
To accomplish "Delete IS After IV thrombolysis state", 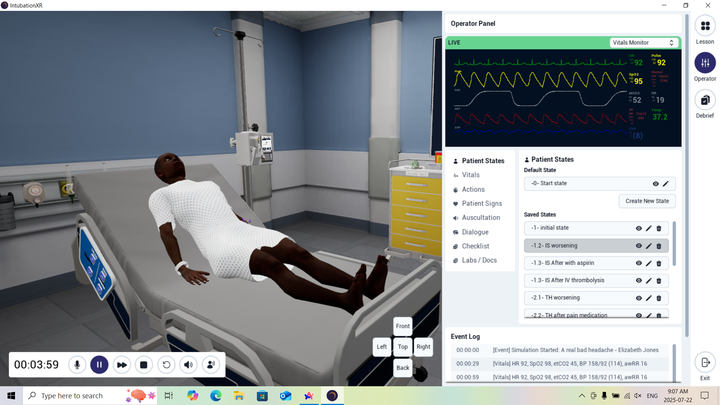I will pos(659,281).
